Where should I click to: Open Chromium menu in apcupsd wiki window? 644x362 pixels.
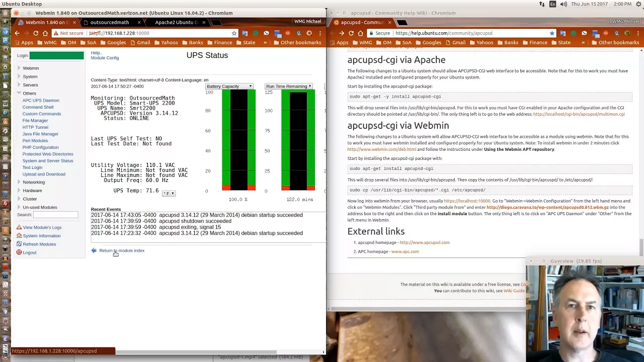(x=638, y=33)
